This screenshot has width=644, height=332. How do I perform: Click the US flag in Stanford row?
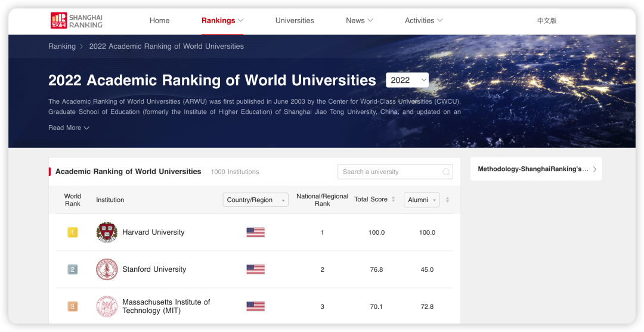[x=255, y=269]
